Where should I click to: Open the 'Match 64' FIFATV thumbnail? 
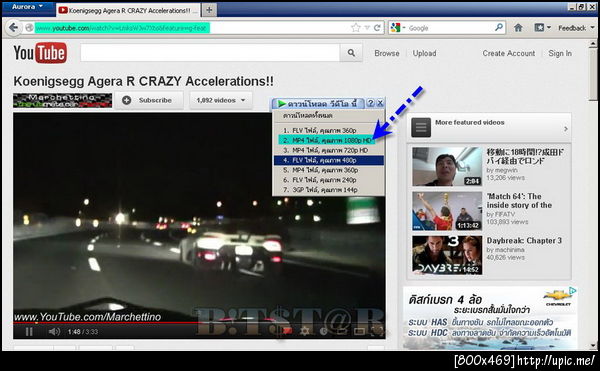pos(447,211)
